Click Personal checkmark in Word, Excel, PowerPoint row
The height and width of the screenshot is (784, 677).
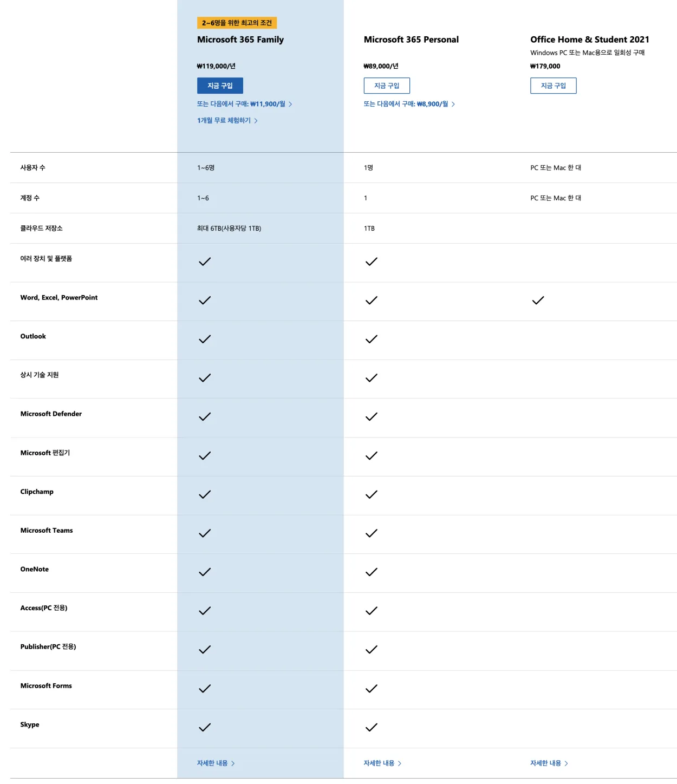[x=372, y=300]
